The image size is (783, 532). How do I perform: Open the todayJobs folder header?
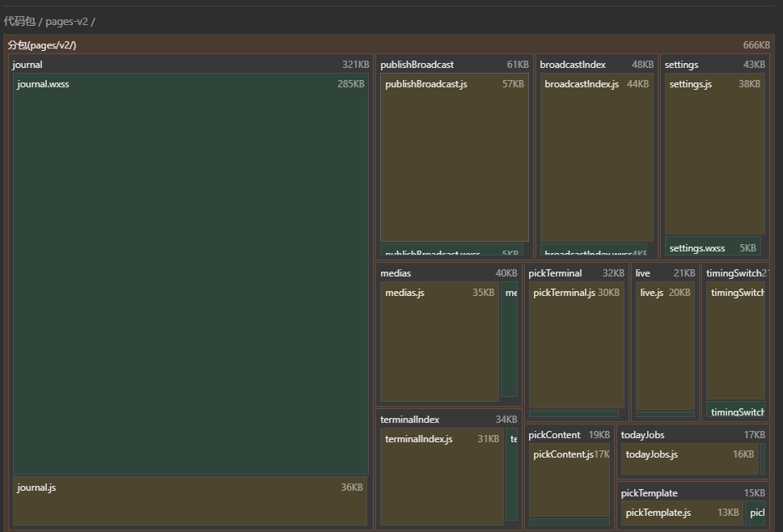point(693,435)
